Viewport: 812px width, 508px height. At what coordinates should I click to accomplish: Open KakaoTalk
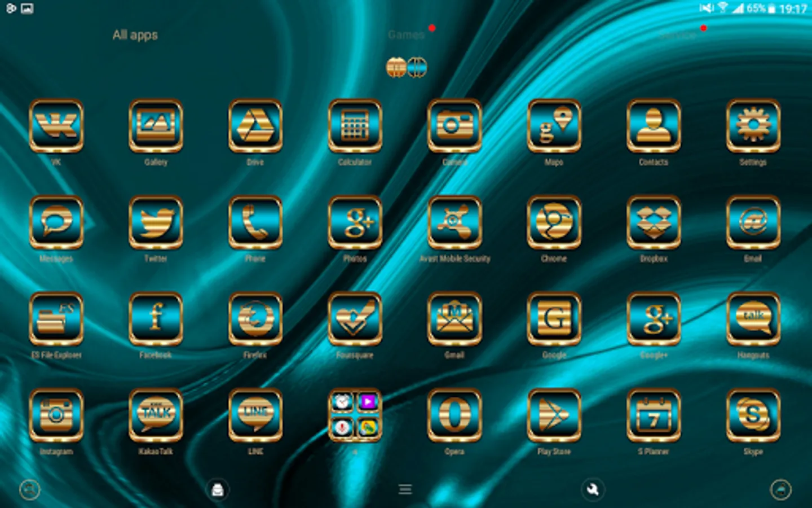click(x=156, y=415)
